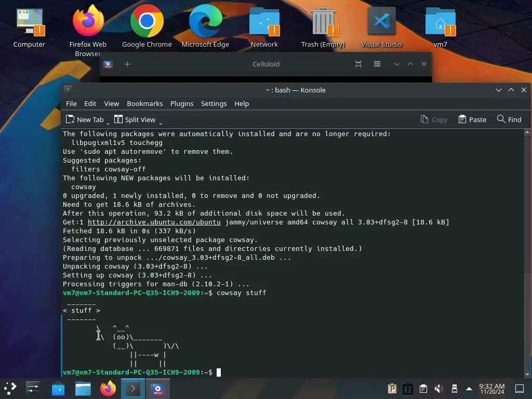This screenshot has height=399, width=532.
Task: Open the View menu
Action: tap(111, 103)
